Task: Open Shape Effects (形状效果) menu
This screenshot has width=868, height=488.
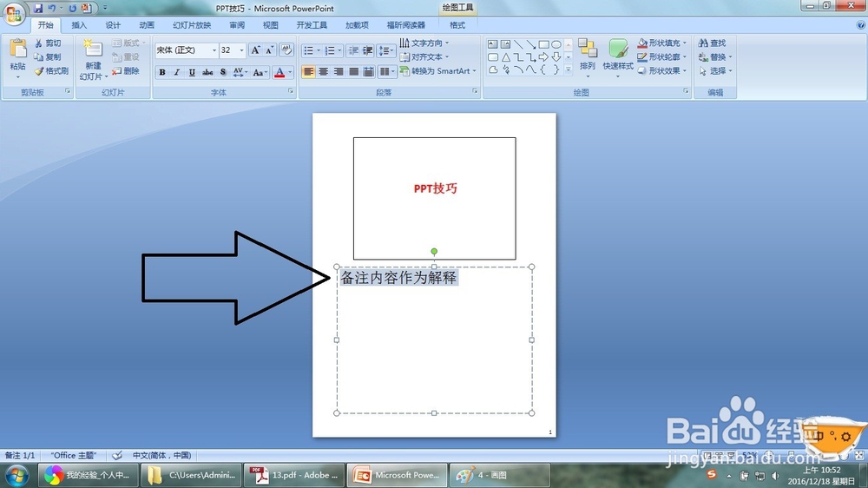Action: coord(661,71)
